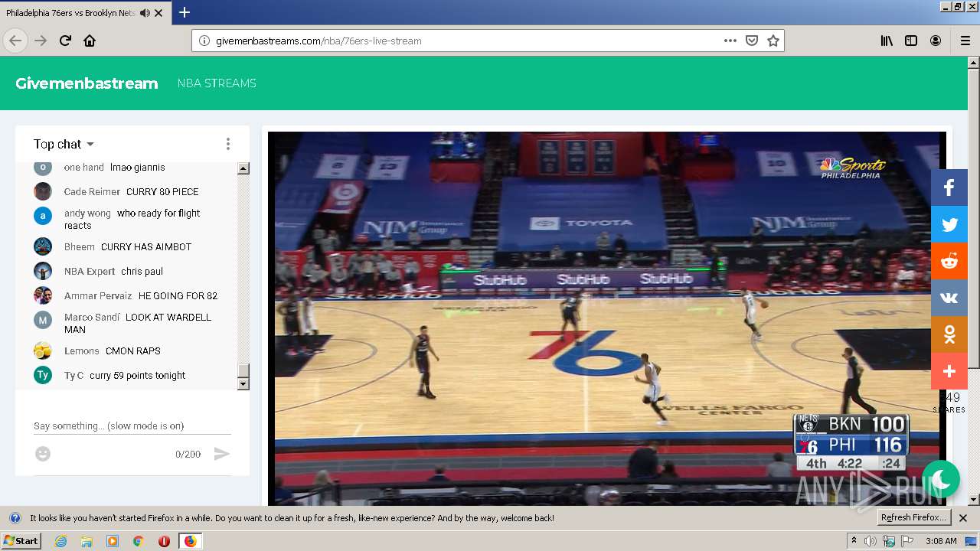Screen dimensions: 980x551
Task: Click the Say something chat input
Action: [x=132, y=425]
